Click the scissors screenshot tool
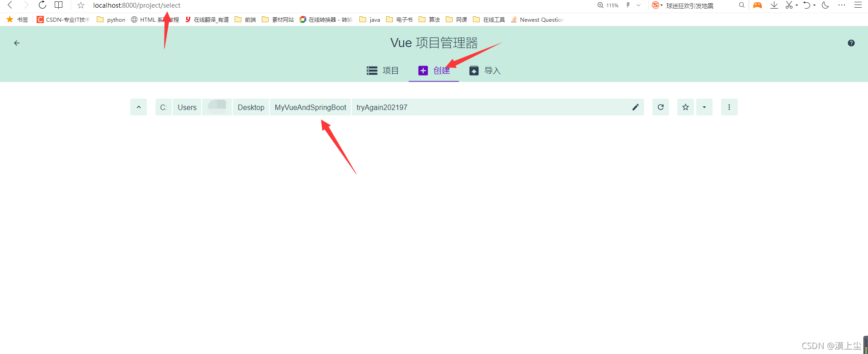The height and width of the screenshot is (354, 868). 789,5
